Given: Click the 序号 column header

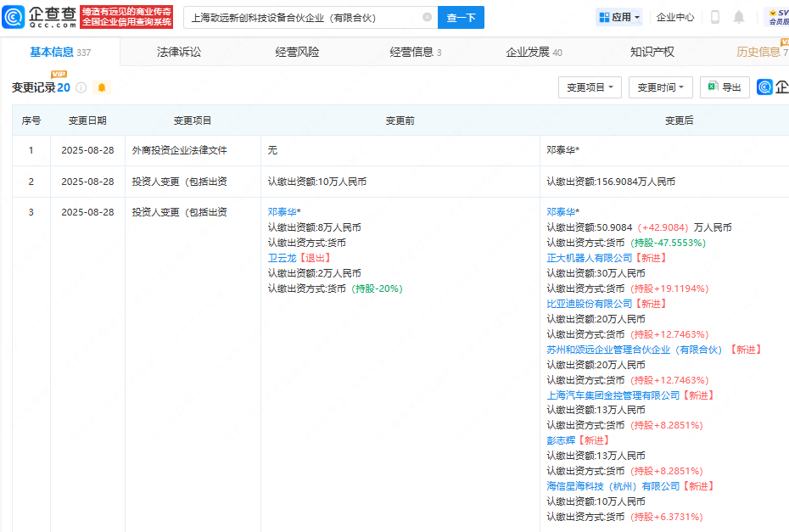Looking at the screenshot, I should 31,120.
